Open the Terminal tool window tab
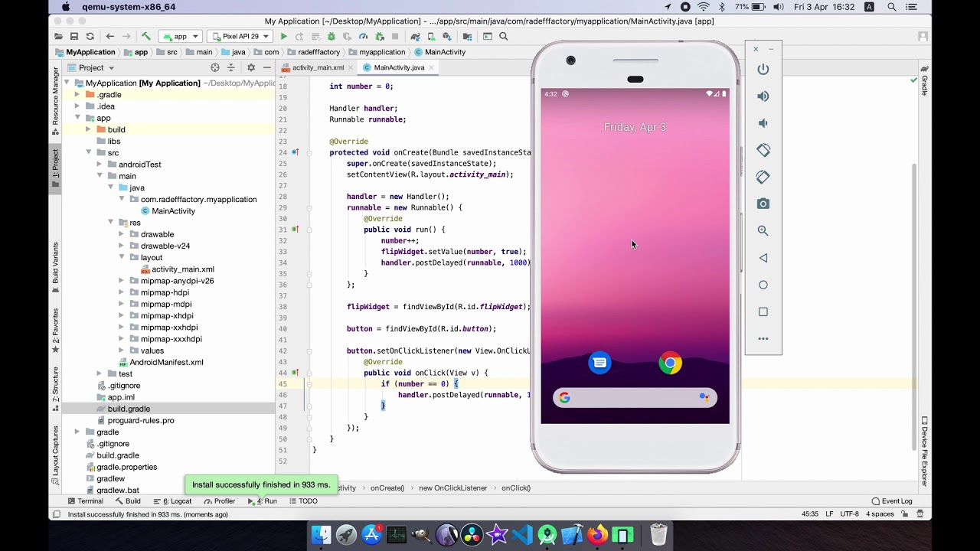The image size is (980, 551). [x=85, y=501]
